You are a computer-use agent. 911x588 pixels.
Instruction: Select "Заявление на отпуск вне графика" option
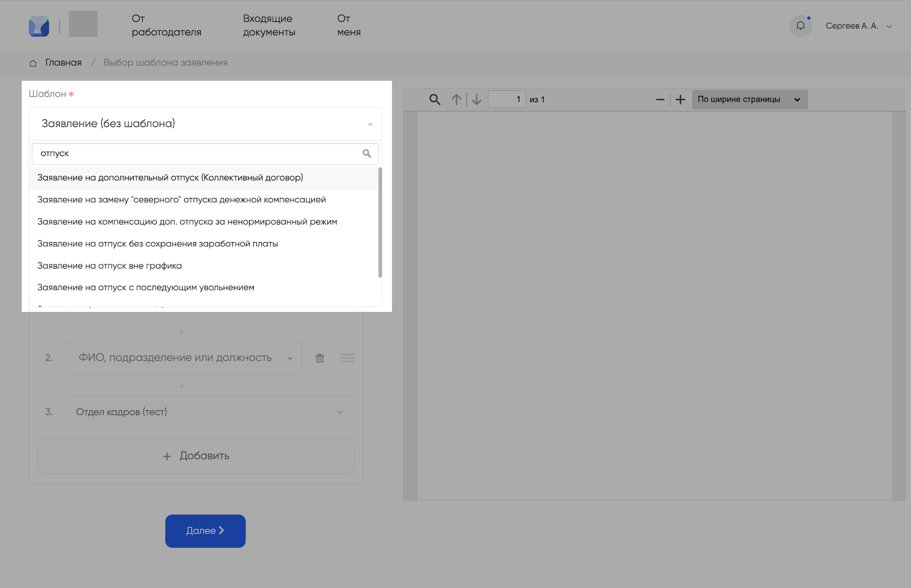109,265
